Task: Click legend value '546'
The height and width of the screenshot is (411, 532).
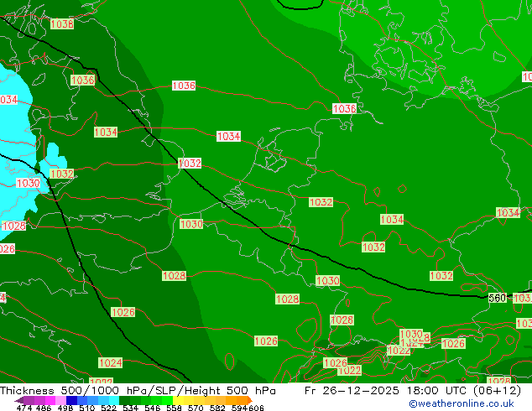Action: [x=152, y=408]
